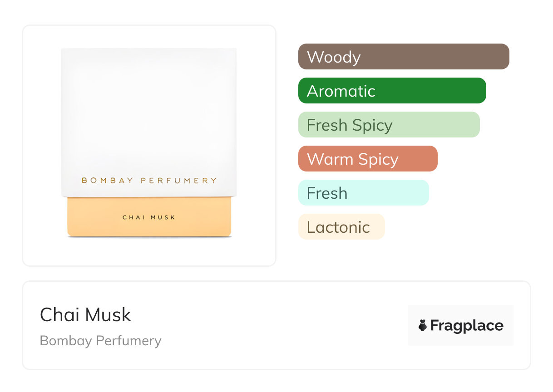Click the word "Spicy" in Warm Spicy
553x392 pixels.
tap(378, 159)
